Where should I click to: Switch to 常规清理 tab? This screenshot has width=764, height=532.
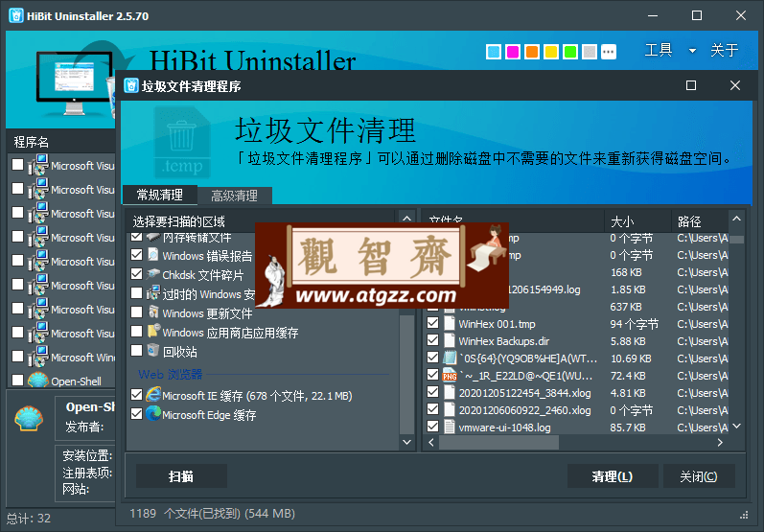point(160,195)
